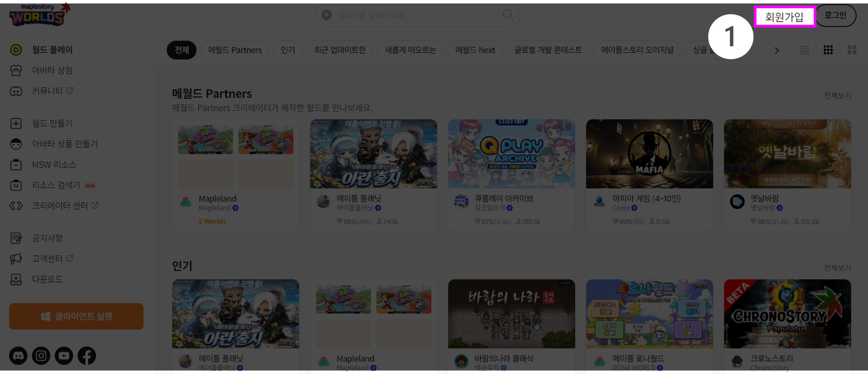Click the 월드 플레이 play icon
This screenshot has width=868, height=374.
[x=16, y=50]
